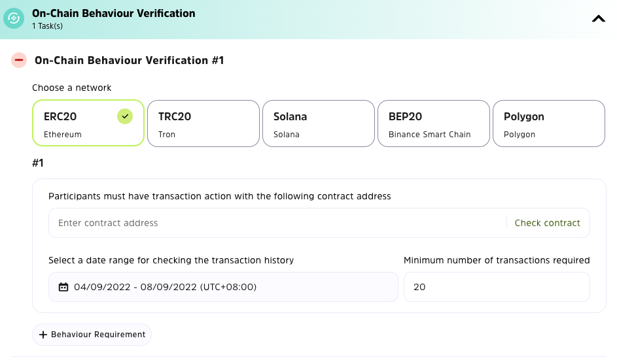Click the On-Chain Behaviour Verification #1 task title
Image resolution: width=617 pixels, height=364 pixels.
pyautogui.click(x=129, y=61)
